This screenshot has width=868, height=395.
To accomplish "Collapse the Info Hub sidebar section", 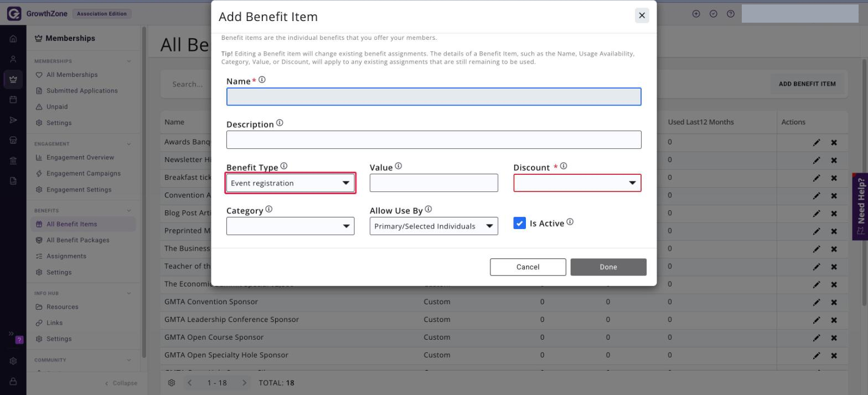I will (129, 293).
